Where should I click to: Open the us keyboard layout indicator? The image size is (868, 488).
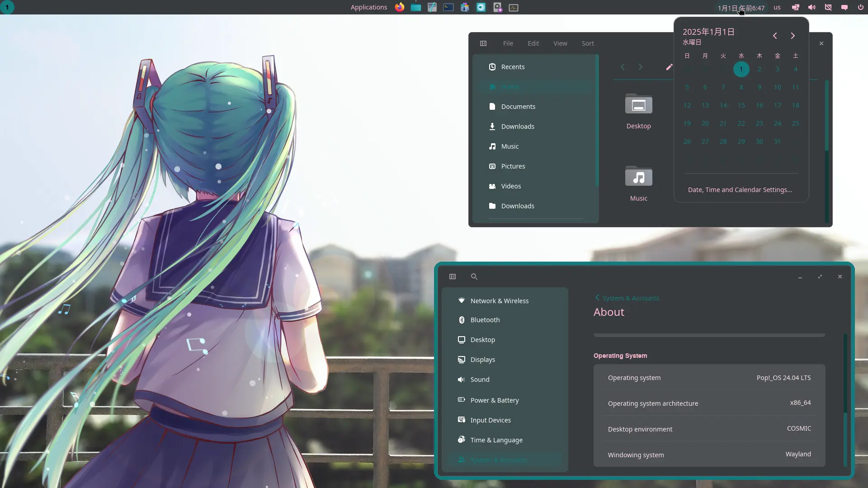(x=777, y=7)
